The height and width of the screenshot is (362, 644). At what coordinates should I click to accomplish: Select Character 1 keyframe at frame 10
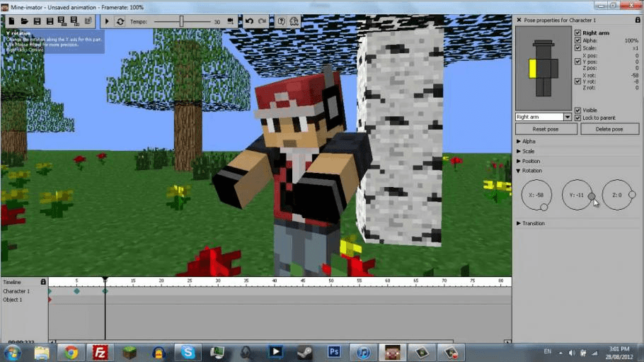click(x=105, y=291)
